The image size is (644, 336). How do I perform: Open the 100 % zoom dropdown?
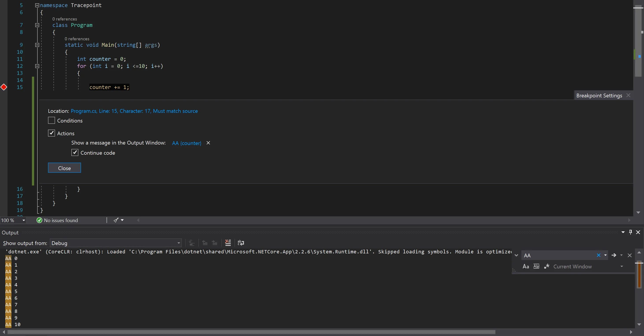coord(24,220)
